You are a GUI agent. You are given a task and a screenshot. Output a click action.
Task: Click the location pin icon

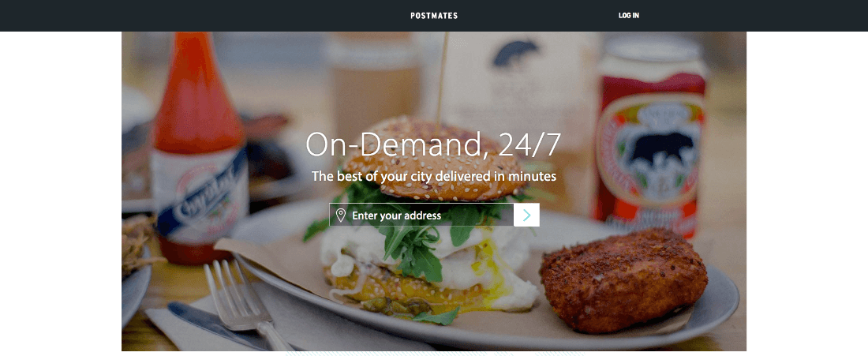click(x=340, y=215)
